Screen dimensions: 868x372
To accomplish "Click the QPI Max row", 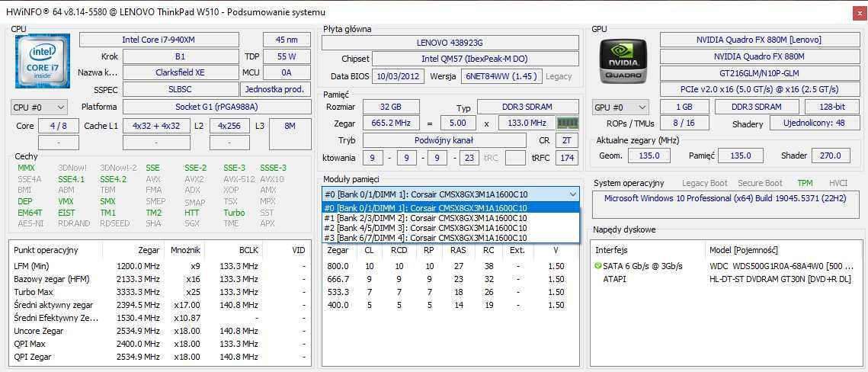I will click(159, 344).
